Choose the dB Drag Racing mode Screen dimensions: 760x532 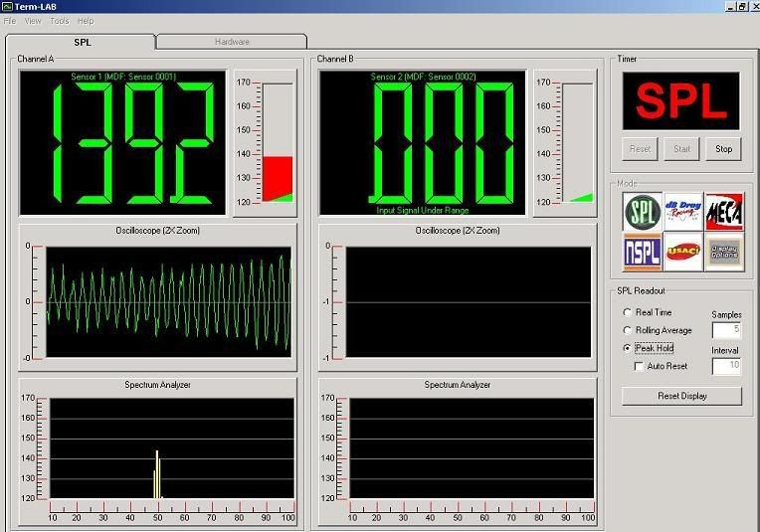point(682,211)
